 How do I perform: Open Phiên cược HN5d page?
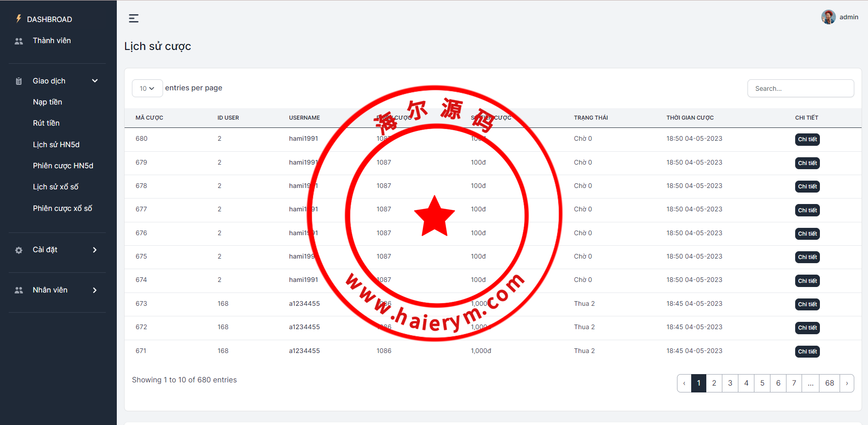pos(63,166)
